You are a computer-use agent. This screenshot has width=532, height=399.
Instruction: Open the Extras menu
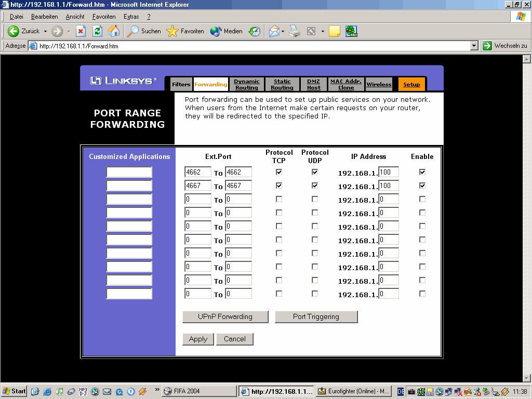131,17
